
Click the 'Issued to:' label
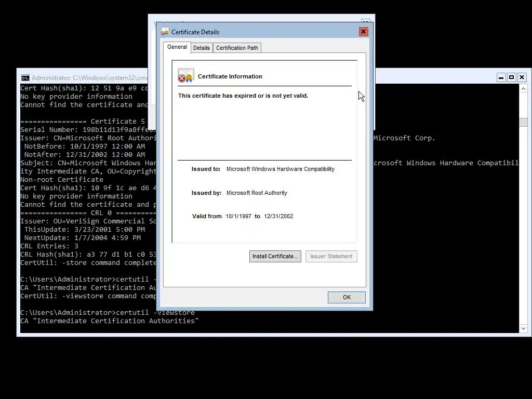click(x=206, y=169)
